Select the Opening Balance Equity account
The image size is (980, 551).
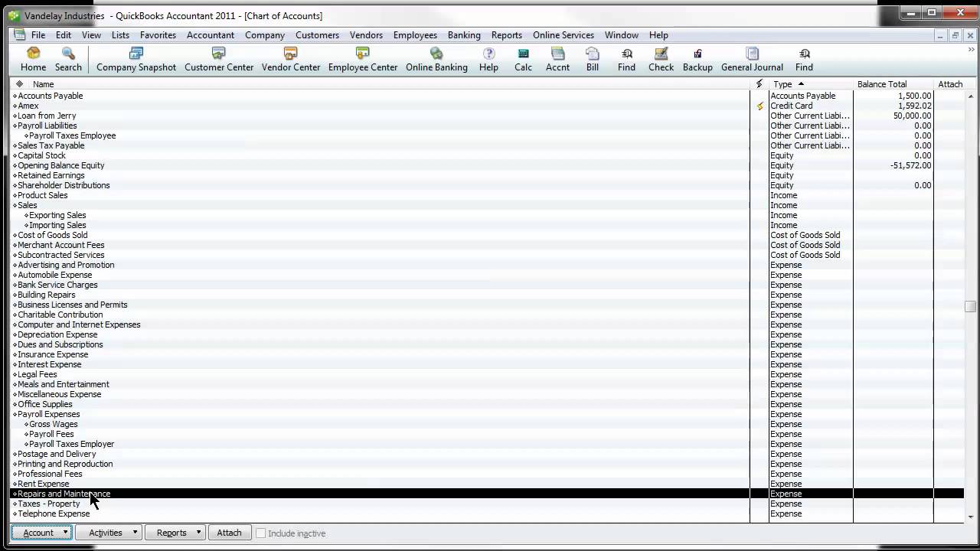coord(487,165)
